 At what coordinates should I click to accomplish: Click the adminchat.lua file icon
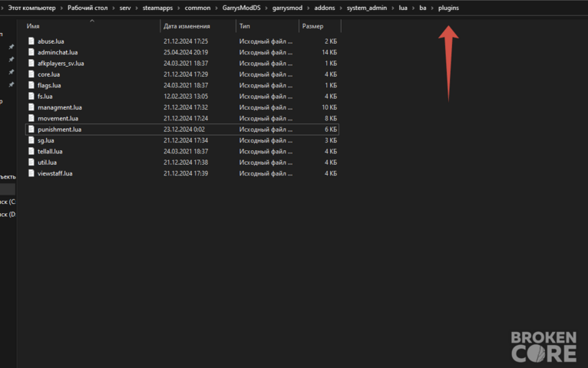pyautogui.click(x=31, y=52)
